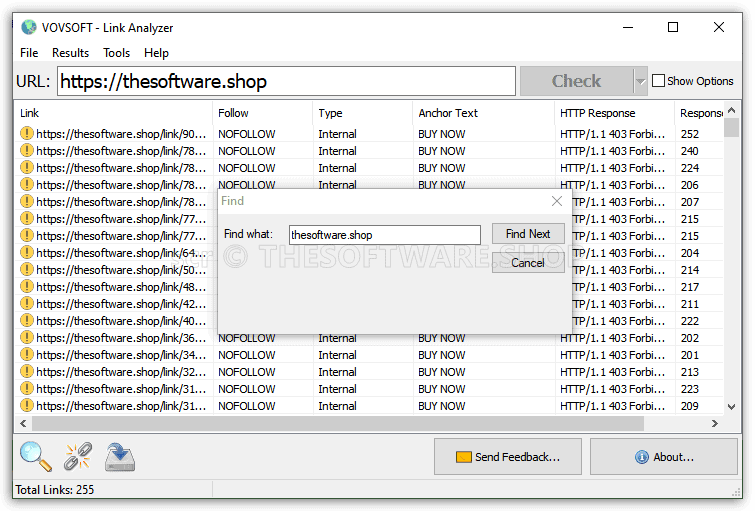The image size is (755, 511).
Task: Click the vertical scrollbar up arrow
Action: pyautogui.click(x=731, y=110)
